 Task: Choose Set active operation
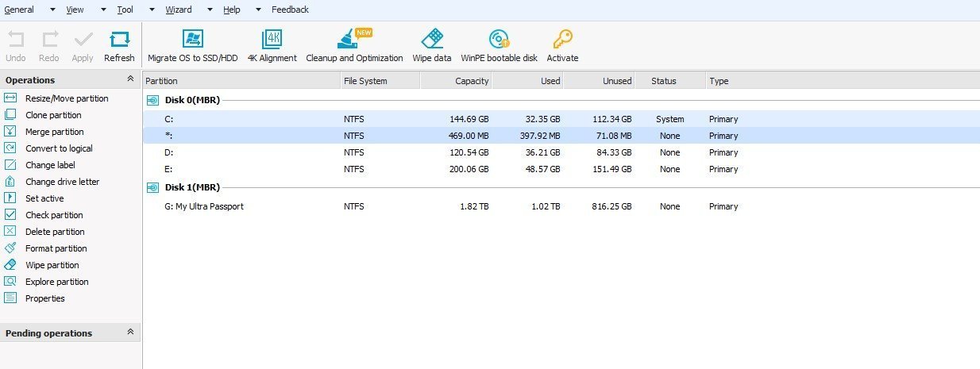44,198
